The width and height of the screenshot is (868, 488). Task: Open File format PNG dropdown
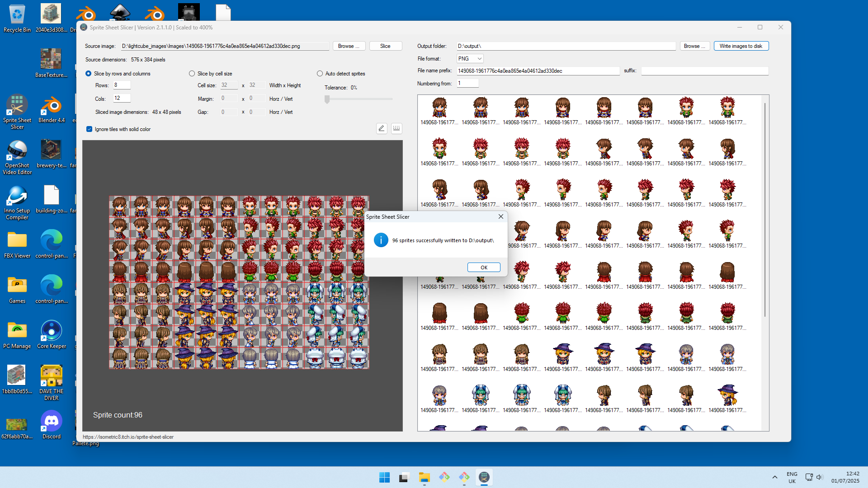470,59
